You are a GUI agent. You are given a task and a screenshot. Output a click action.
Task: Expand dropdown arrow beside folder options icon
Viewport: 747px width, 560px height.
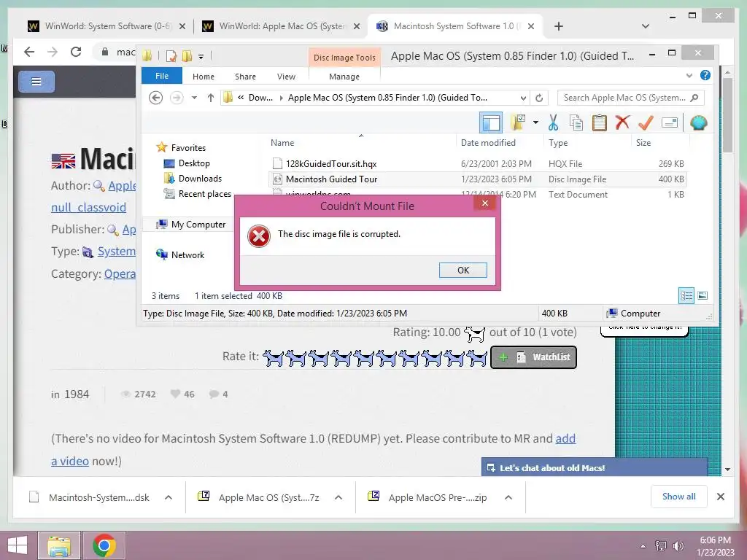[x=535, y=122]
